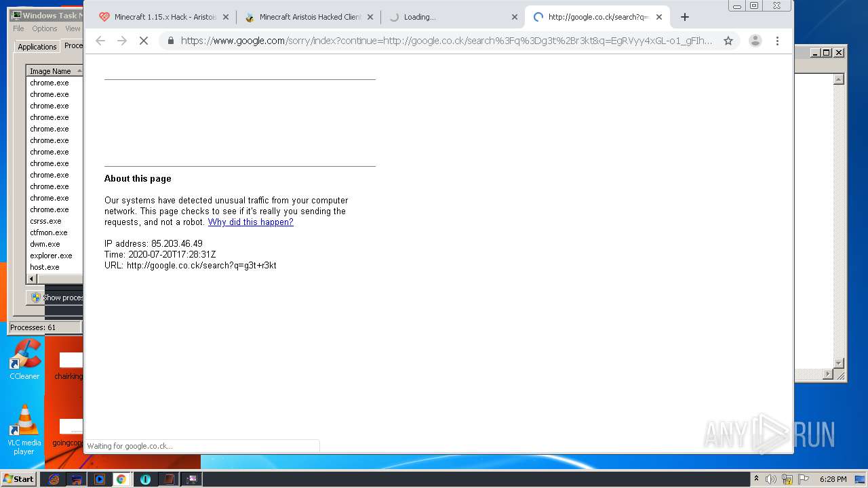Go forward in Chrome's history

click(122, 41)
